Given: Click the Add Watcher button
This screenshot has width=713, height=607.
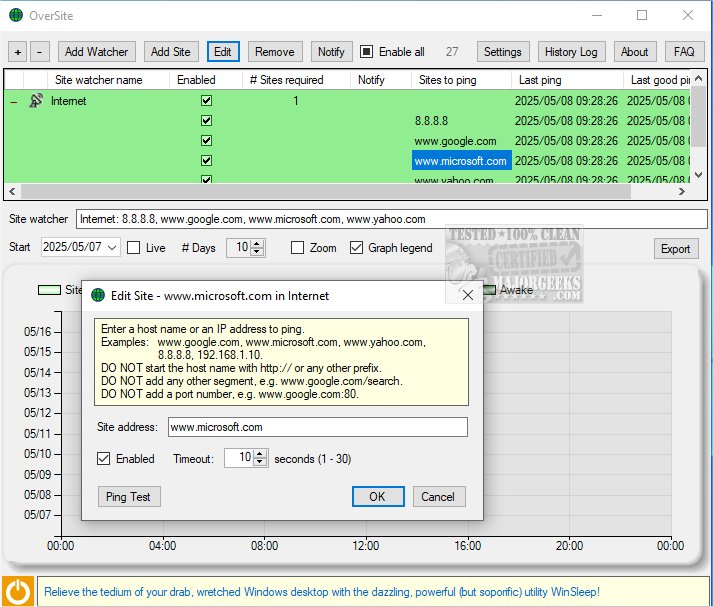Looking at the screenshot, I should (96, 52).
